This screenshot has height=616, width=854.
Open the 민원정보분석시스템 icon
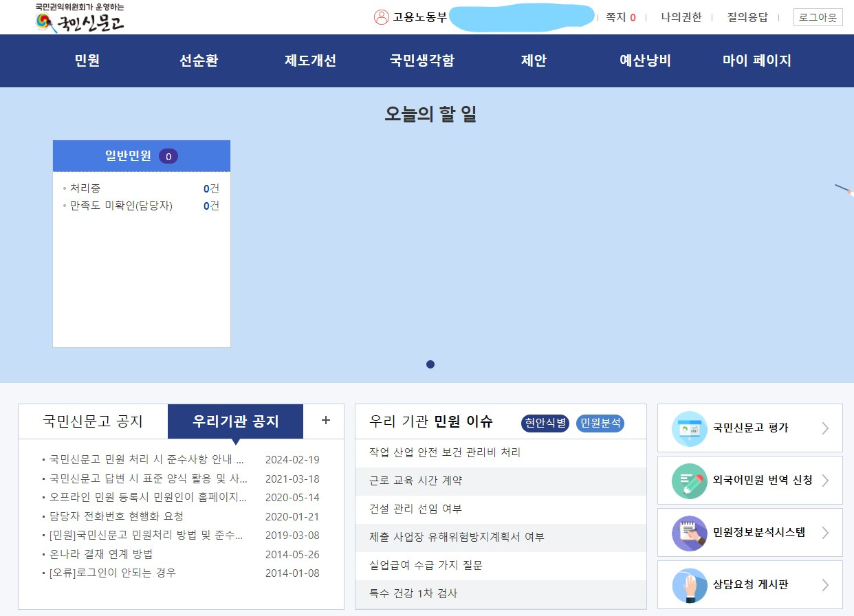(688, 533)
